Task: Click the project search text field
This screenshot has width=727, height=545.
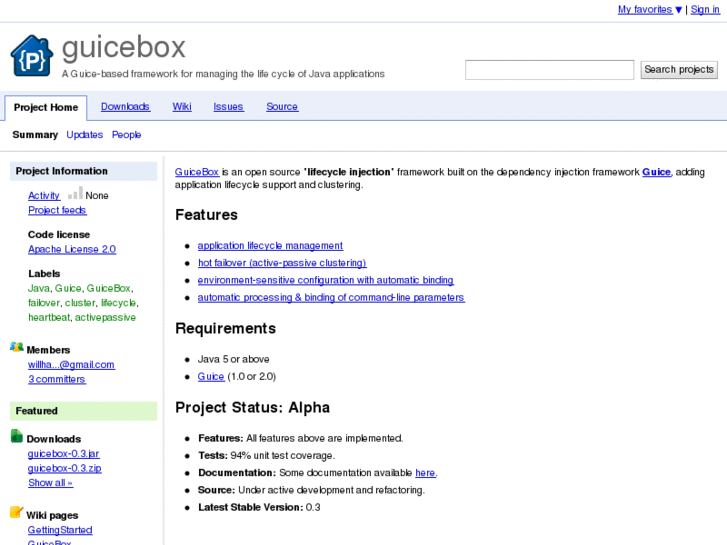Action: pyautogui.click(x=549, y=70)
